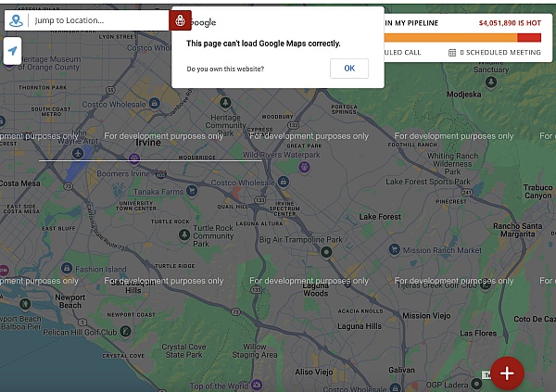Click the Crystal Cove State Park label
This screenshot has width=556, height=392.
[183, 350]
